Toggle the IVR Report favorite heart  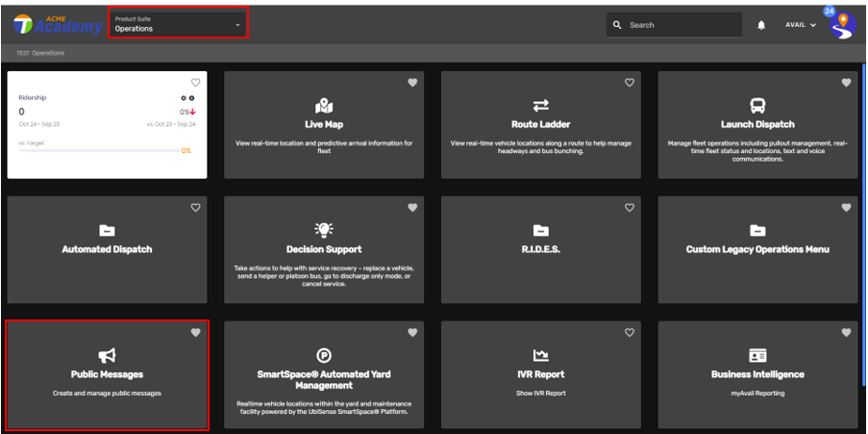[630, 333]
